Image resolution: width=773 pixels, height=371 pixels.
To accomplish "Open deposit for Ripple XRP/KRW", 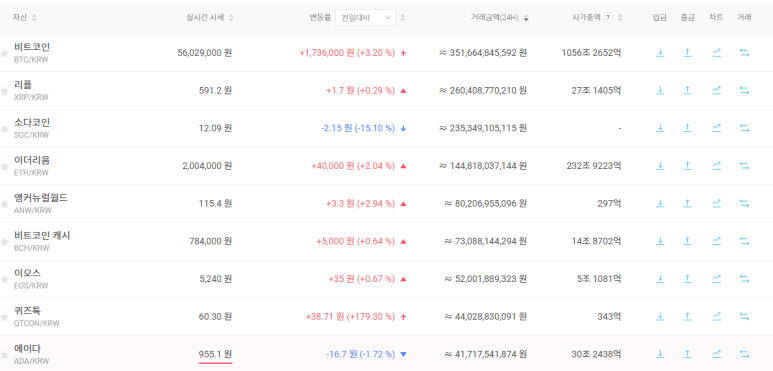I will click(x=660, y=90).
